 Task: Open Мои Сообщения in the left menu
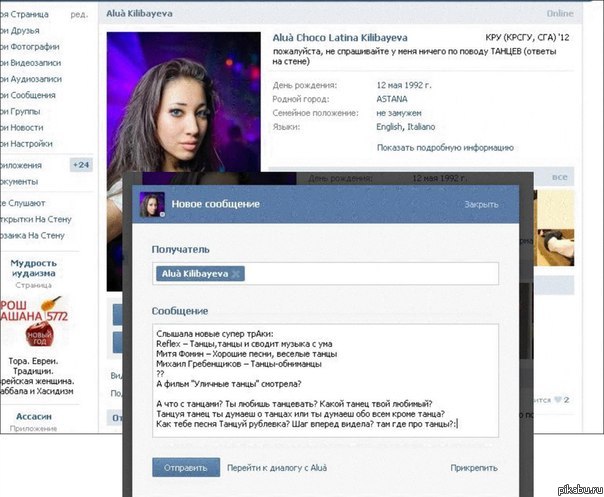point(28,95)
